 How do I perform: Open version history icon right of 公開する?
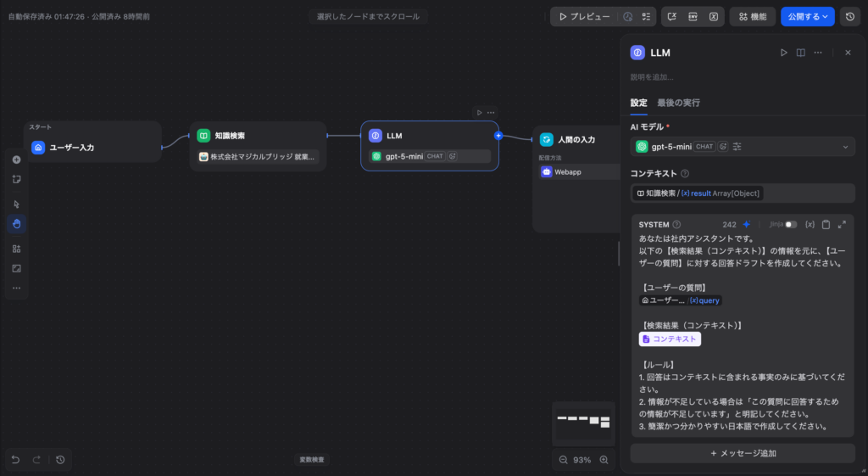pos(850,17)
